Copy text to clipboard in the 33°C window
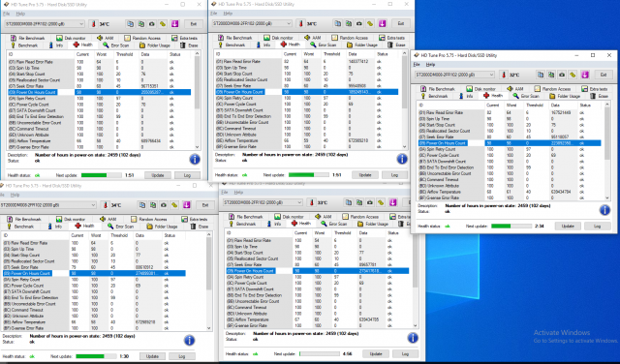620x364 pixels. pos(349,202)
